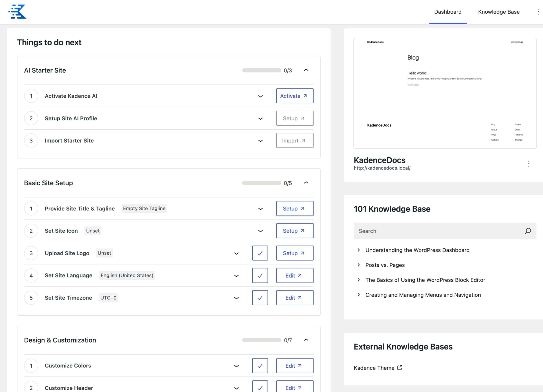Open the header three-dots menu
Screen dimensions: 543x392
click(x=539, y=12)
